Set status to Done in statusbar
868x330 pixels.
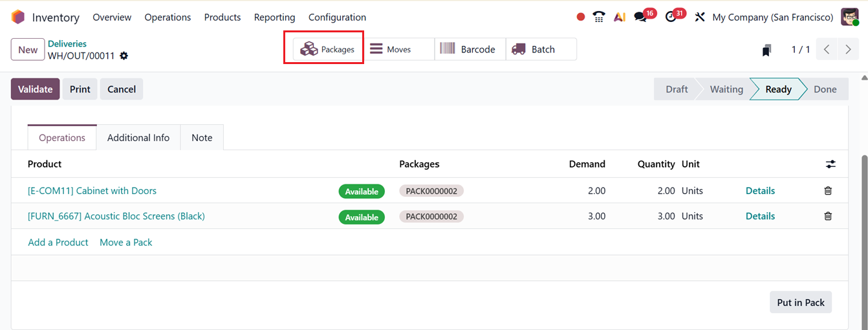825,89
